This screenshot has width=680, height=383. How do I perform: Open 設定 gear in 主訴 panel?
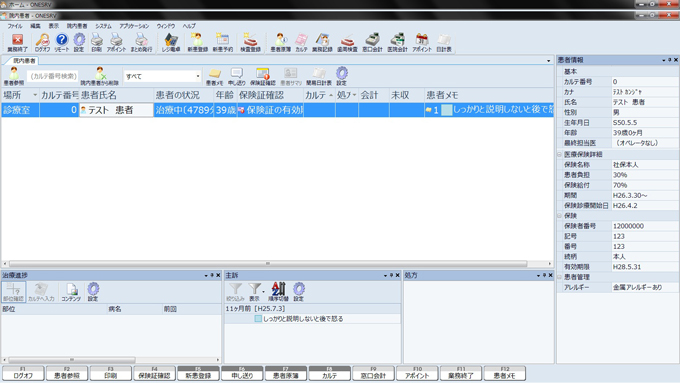[299, 292]
